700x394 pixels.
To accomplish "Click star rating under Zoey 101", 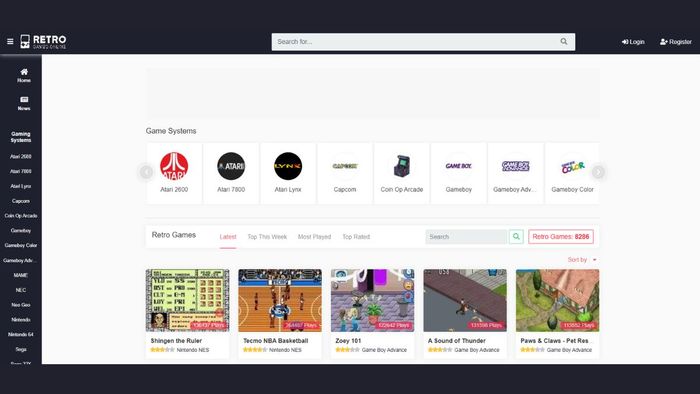I will click(347, 350).
